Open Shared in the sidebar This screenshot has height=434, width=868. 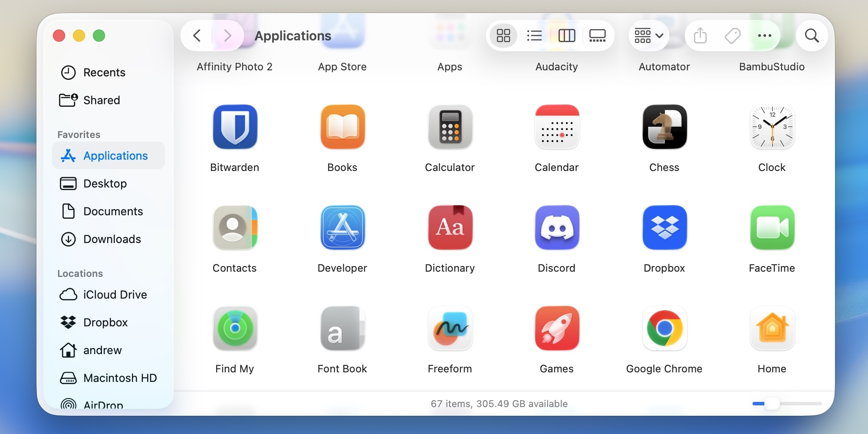[x=108, y=100]
